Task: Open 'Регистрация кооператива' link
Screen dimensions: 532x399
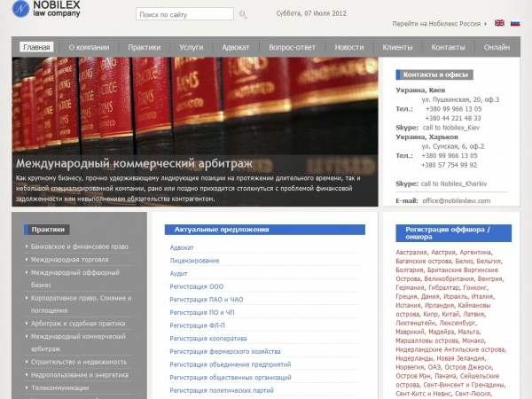Action: (208, 339)
